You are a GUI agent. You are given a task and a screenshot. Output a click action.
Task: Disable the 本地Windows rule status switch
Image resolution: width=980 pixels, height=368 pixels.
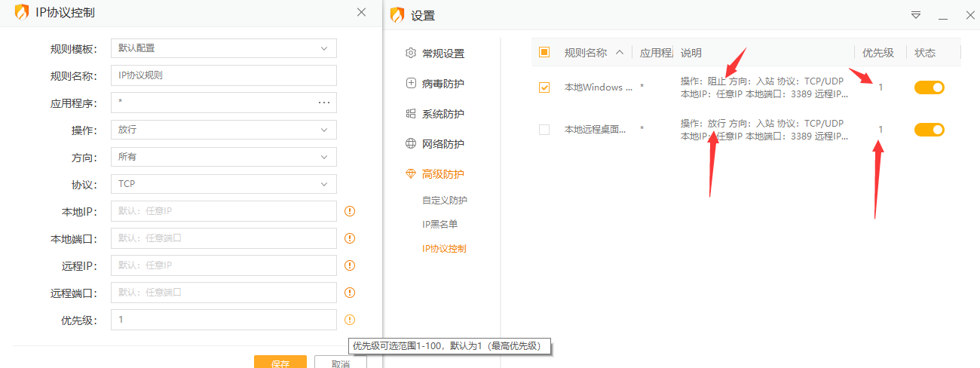pyautogui.click(x=929, y=87)
